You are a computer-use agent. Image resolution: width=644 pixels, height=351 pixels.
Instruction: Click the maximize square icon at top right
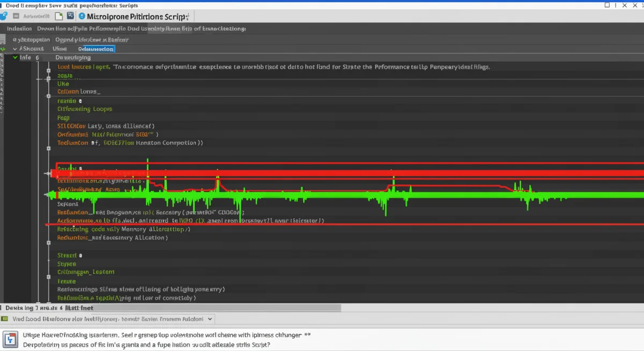coord(607,5)
